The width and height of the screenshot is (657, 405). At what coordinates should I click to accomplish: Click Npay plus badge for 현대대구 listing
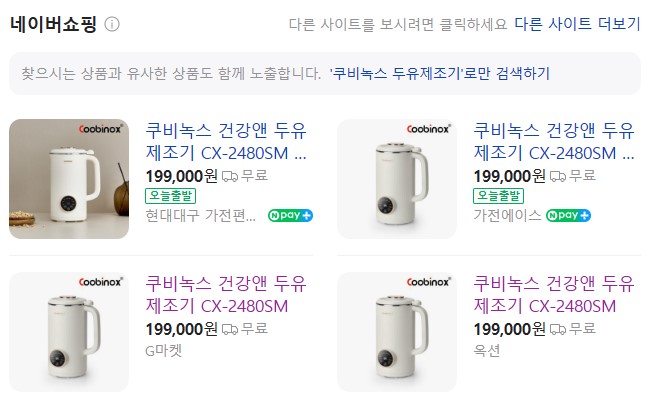[290, 215]
